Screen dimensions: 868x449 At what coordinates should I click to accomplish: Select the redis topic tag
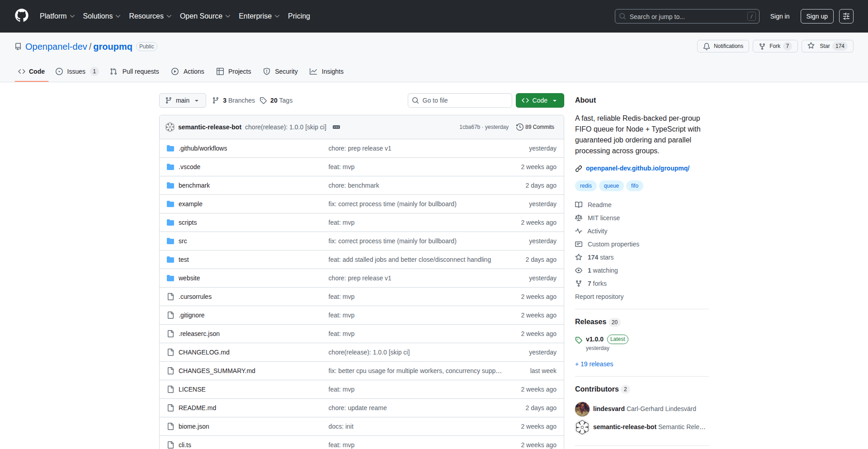pyautogui.click(x=585, y=186)
